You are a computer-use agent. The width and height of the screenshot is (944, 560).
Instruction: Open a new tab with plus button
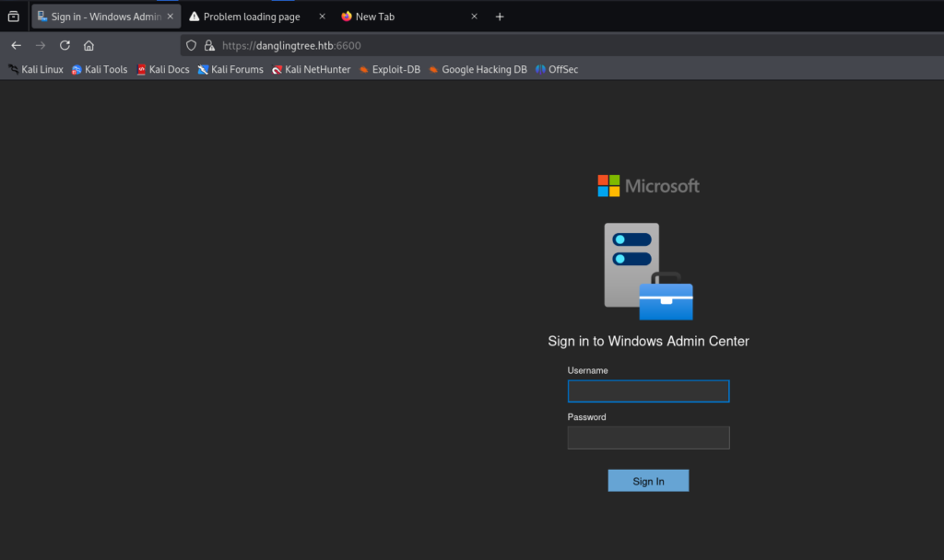click(499, 17)
